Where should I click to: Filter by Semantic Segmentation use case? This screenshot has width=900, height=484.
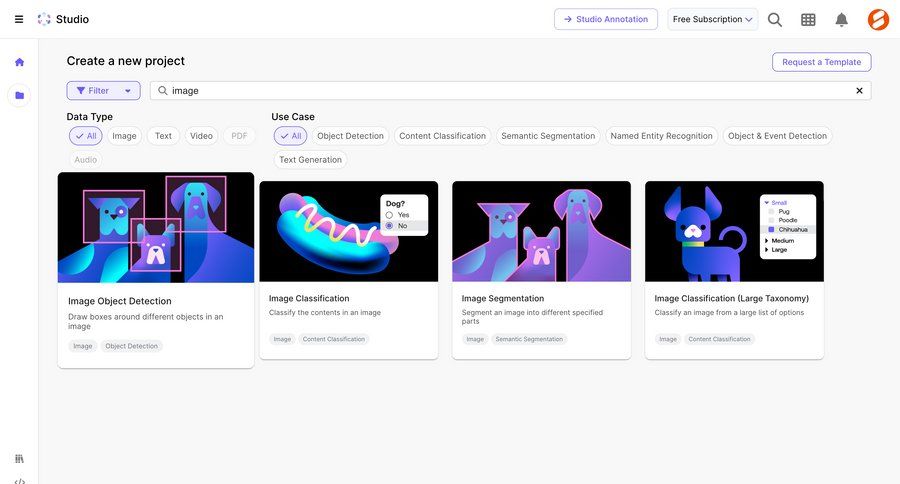(548, 136)
